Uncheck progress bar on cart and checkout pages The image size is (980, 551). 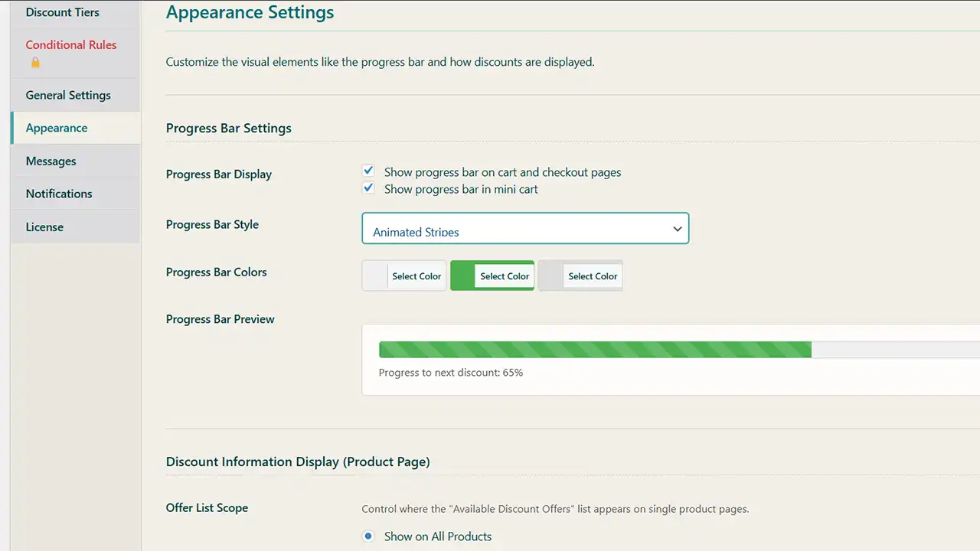click(x=368, y=171)
